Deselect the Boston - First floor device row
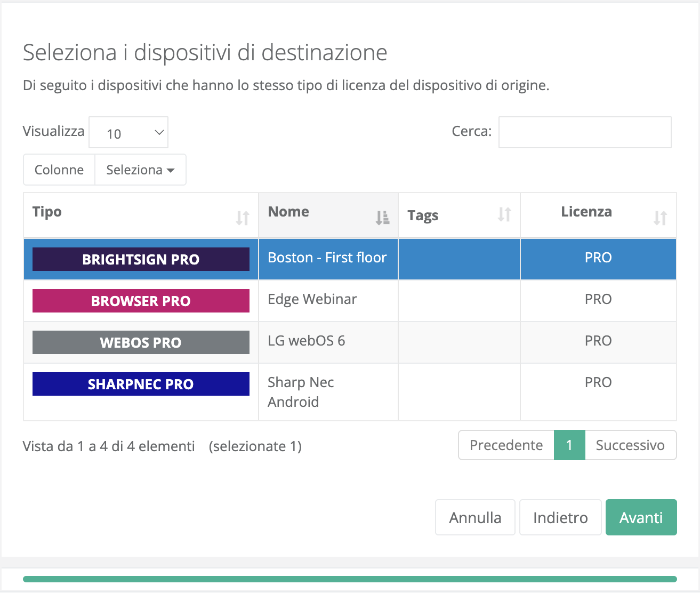Image resolution: width=700 pixels, height=593 pixels. point(328,258)
